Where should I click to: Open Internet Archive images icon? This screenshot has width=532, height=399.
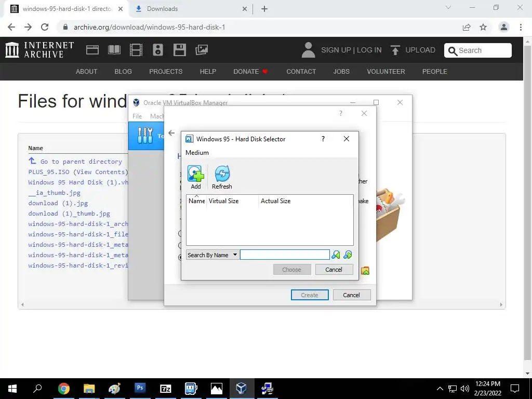click(x=202, y=50)
